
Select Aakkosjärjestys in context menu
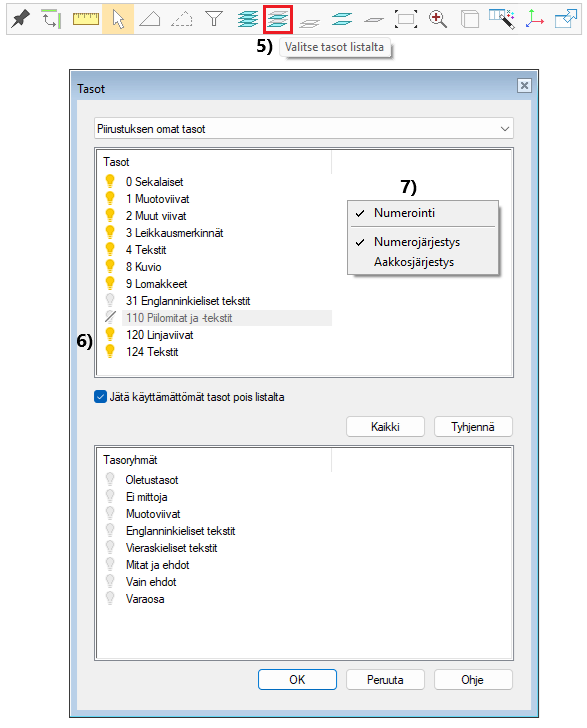(x=414, y=262)
